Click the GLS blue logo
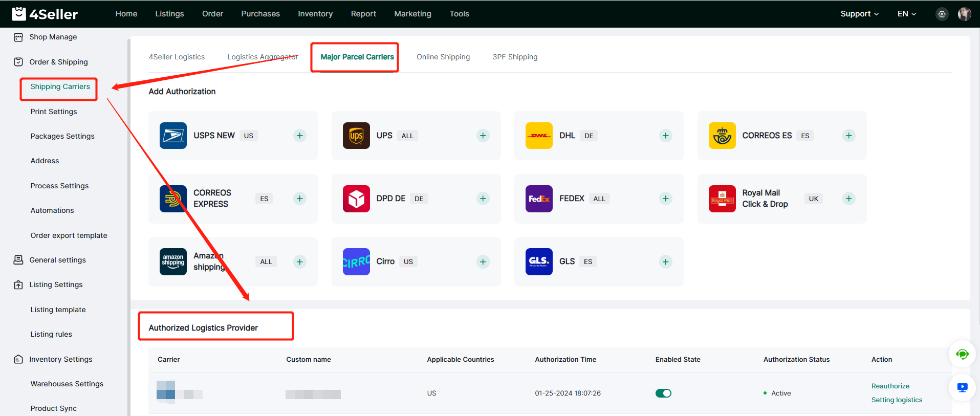Viewport: 980px width, 416px height. pos(539,261)
